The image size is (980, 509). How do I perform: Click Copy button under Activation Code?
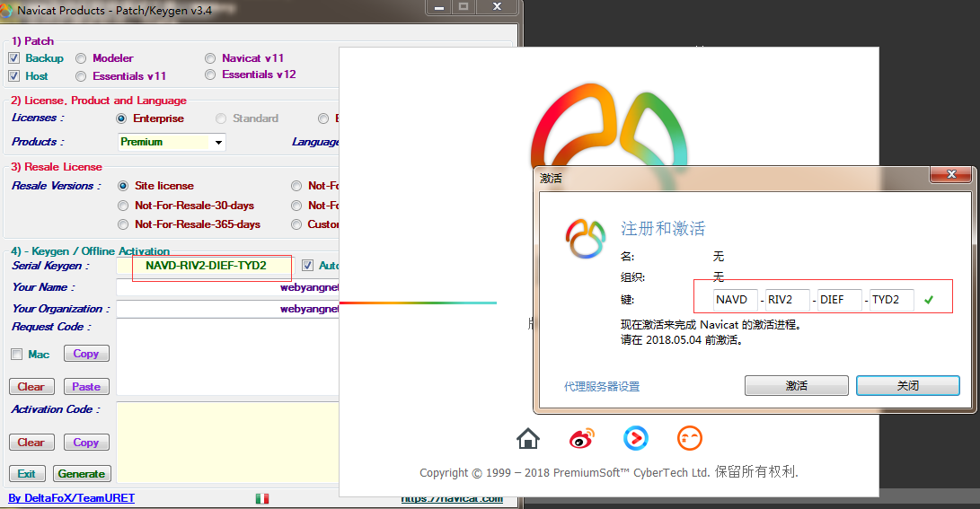point(86,443)
